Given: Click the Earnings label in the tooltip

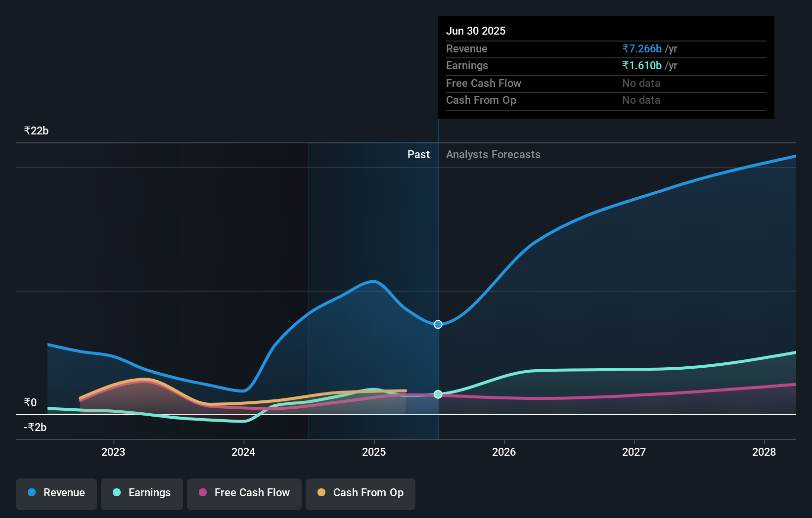Looking at the screenshot, I should tap(467, 65).
